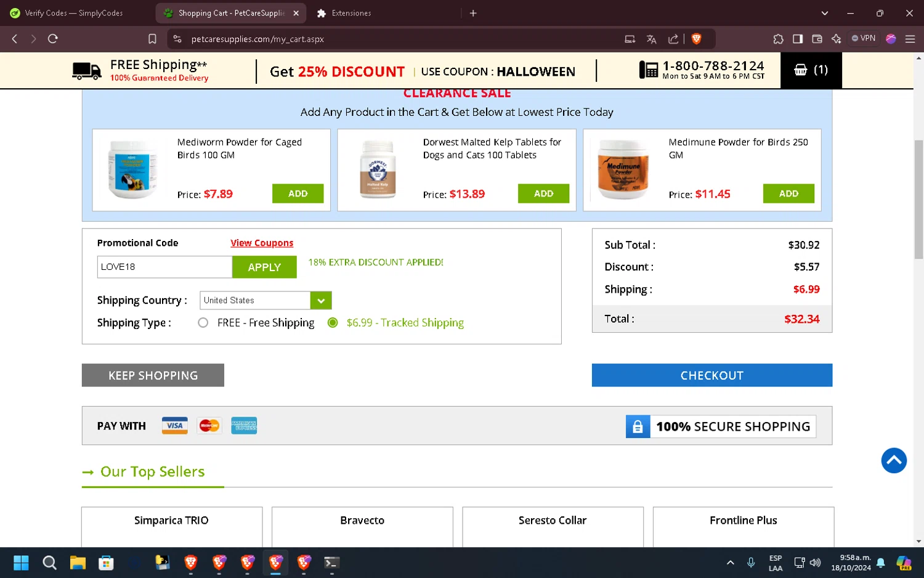Open the Brave Wallet icon

click(817, 39)
